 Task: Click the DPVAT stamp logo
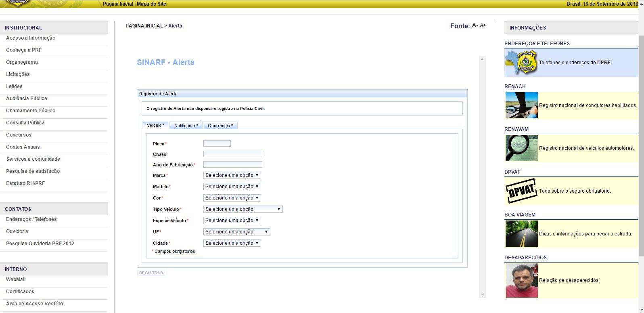coord(521,191)
